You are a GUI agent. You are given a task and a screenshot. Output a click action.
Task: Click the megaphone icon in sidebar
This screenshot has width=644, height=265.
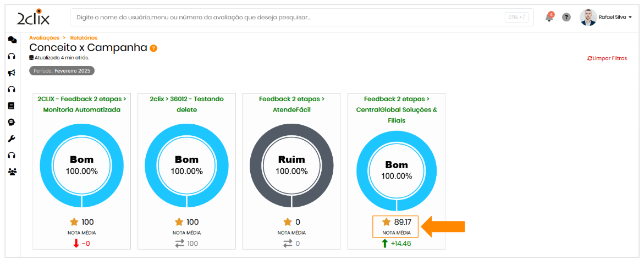12,73
